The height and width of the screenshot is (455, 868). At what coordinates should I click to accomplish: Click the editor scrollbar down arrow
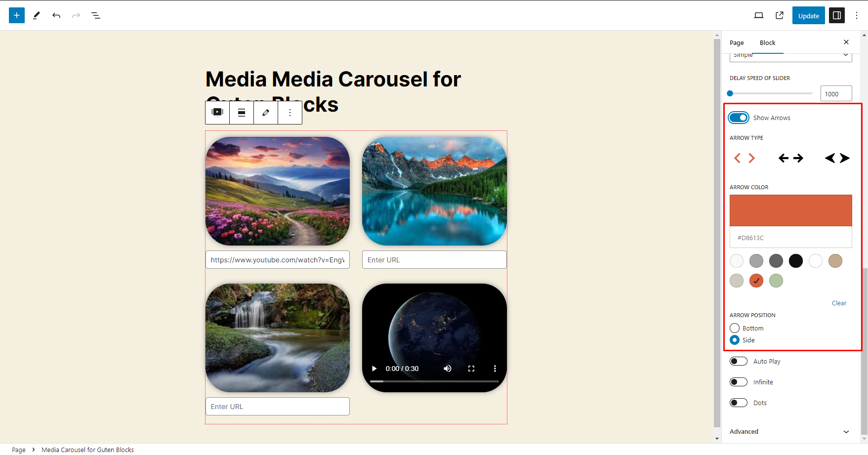pyautogui.click(x=717, y=439)
